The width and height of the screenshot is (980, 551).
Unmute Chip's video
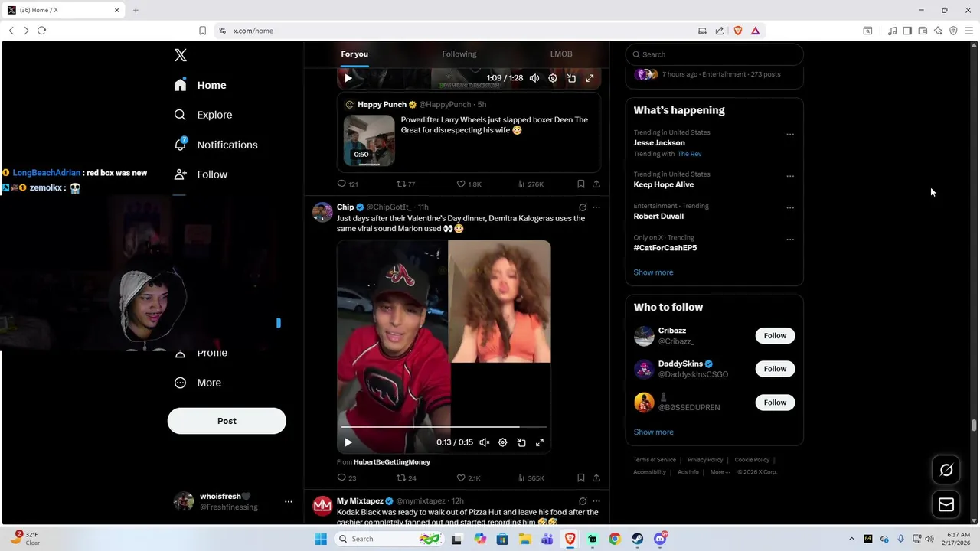click(x=485, y=442)
